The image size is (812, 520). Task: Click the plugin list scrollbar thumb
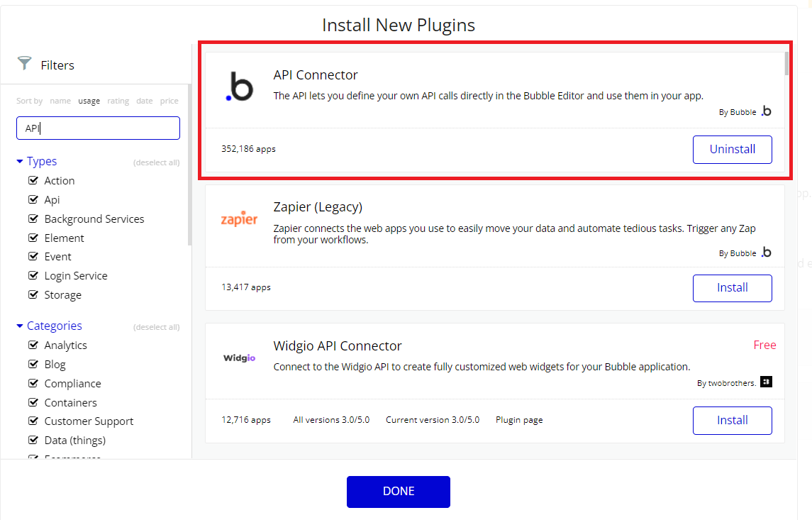point(786,63)
